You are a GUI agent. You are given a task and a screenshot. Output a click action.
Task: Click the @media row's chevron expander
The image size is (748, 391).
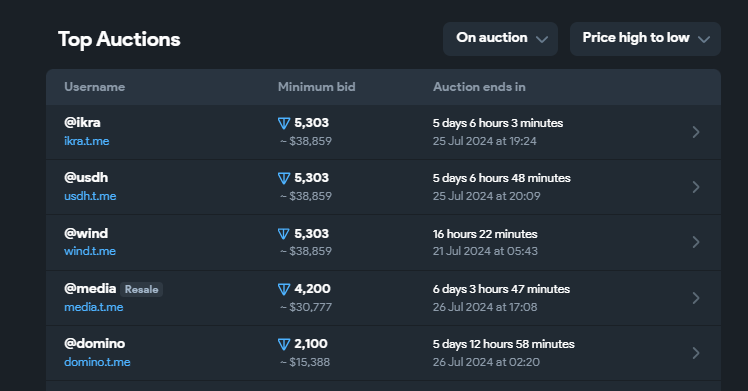696,298
